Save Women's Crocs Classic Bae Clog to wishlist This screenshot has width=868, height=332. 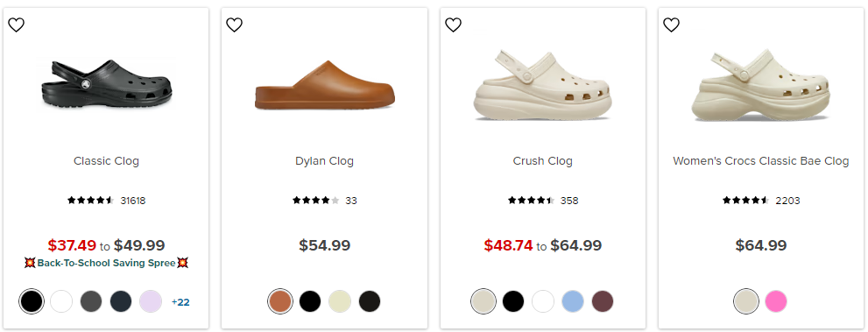pos(671,25)
